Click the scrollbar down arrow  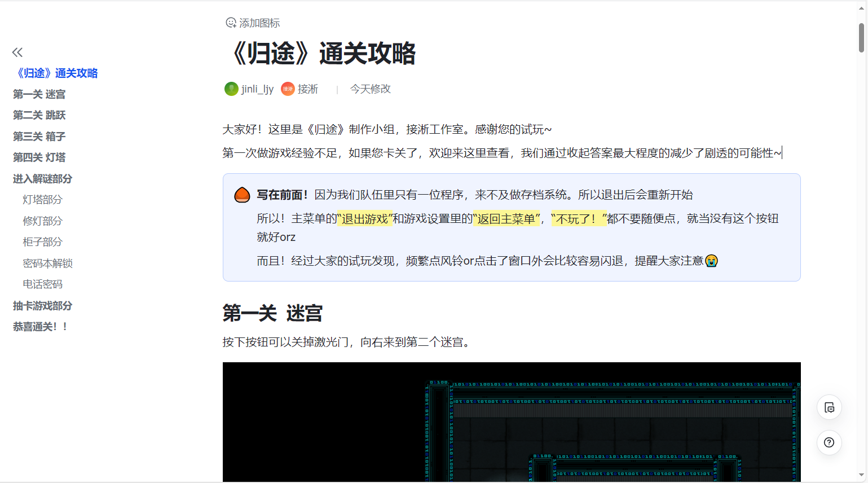[x=861, y=475]
